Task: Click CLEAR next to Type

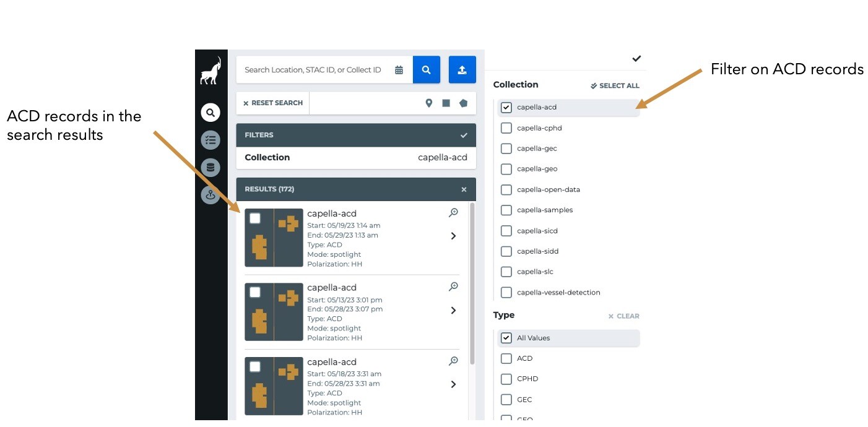Action: click(x=623, y=316)
